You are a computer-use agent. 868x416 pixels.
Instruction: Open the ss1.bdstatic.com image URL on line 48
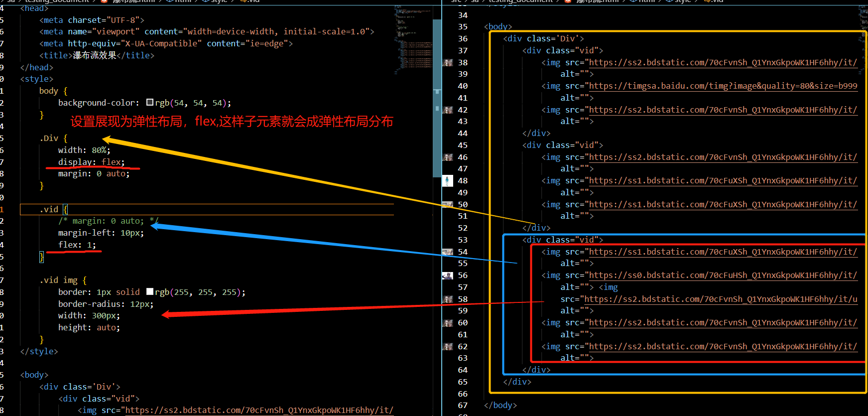click(723, 180)
